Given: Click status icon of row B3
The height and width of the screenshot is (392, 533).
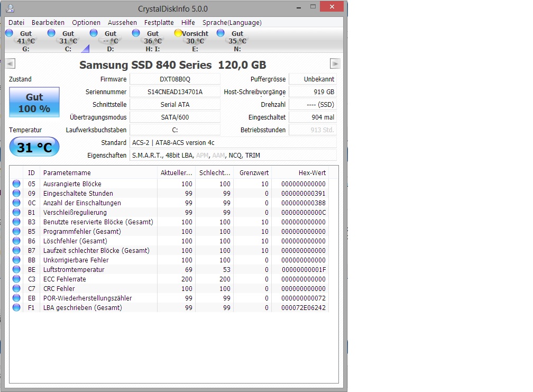Looking at the screenshot, I should (16, 222).
